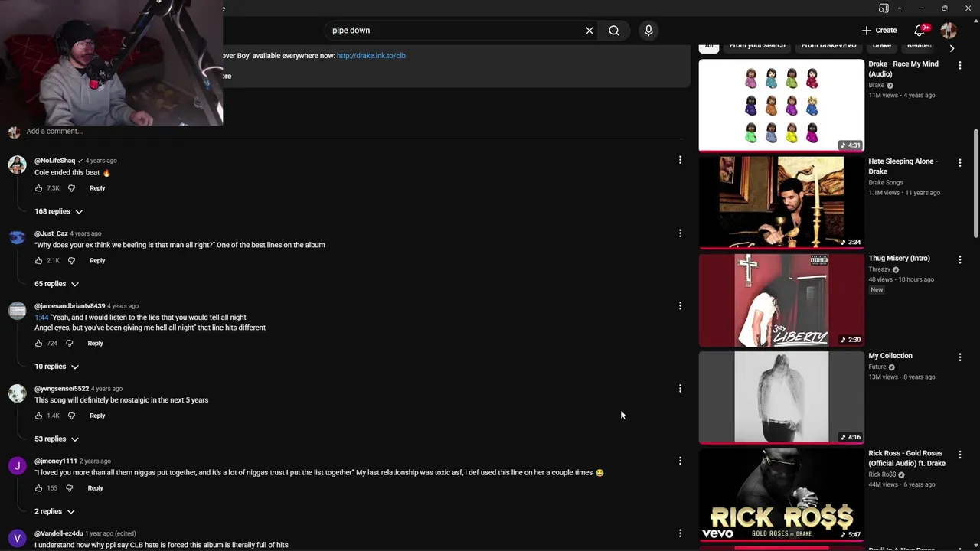Open action menu for @Just_Caz's comment

tap(680, 233)
